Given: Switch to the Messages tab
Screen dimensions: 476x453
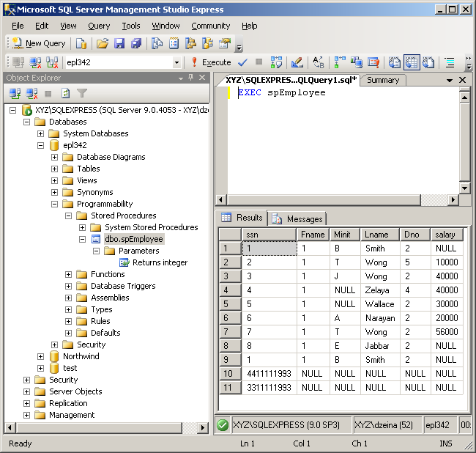Looking at the screenshot, I should 298,218.
